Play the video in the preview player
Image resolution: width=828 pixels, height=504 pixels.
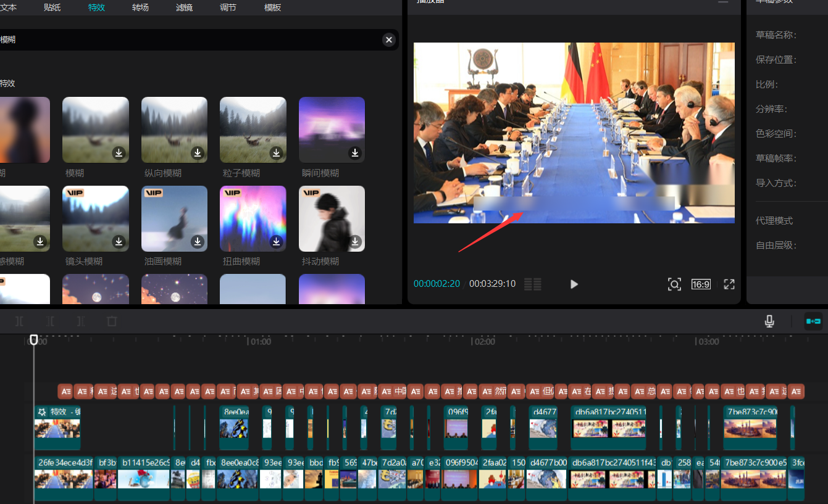point(574,284)
